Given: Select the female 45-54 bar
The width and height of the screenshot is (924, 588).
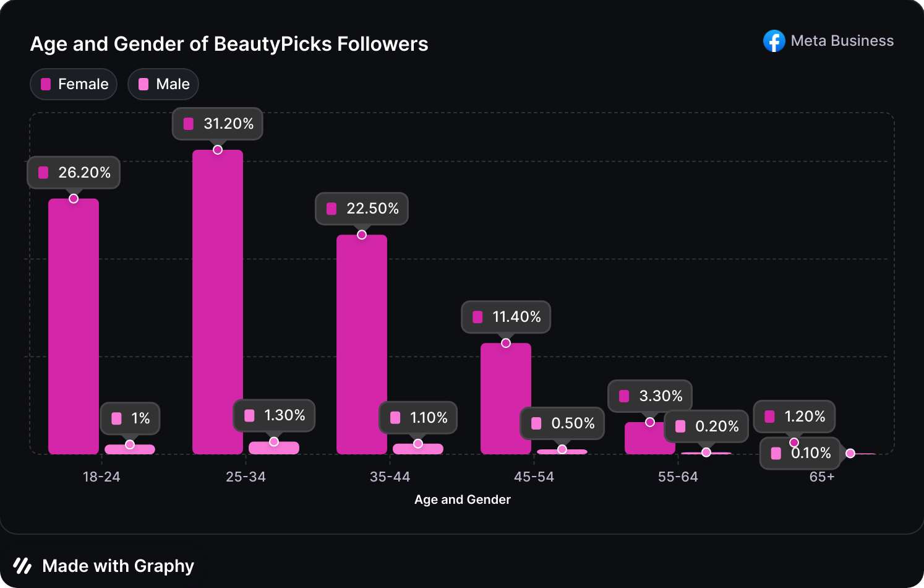Looking at the screenshot, I should [506, 398].
